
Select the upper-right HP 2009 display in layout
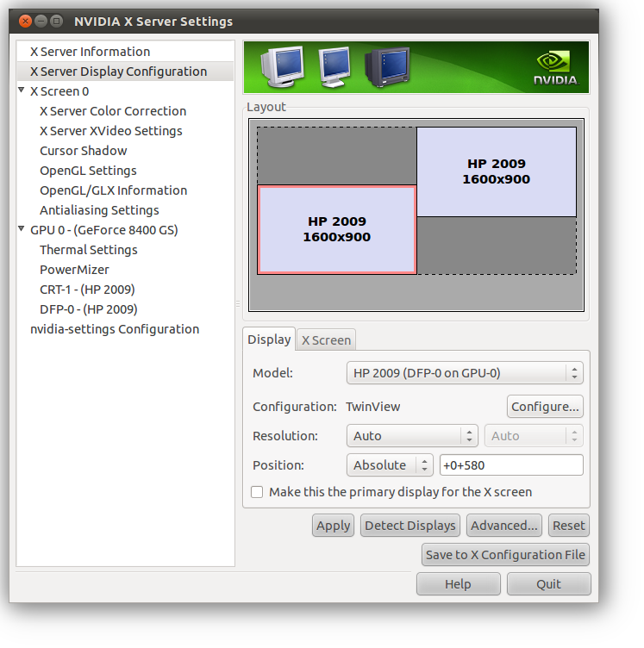(496, 171)
